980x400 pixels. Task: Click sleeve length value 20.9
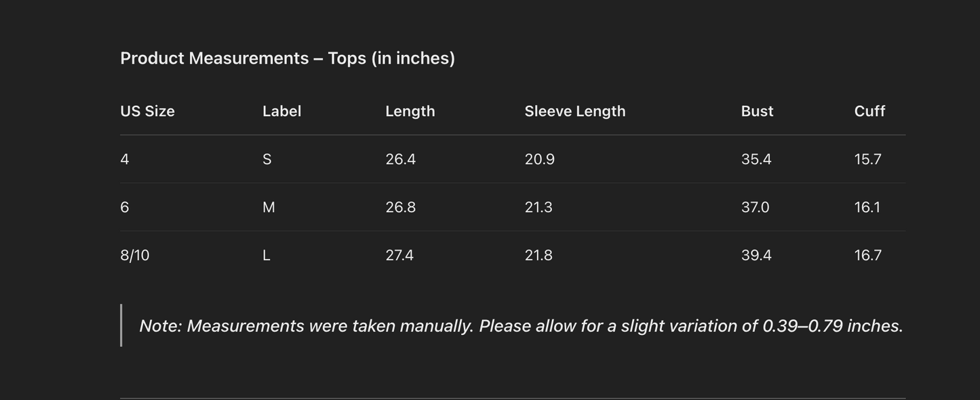click(539, 159)
